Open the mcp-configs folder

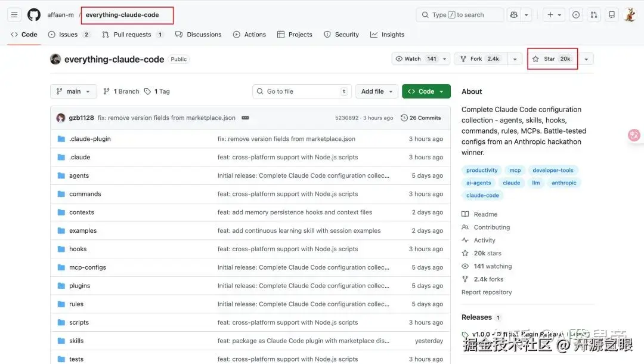pyautogui.click(x=88, y=267)
